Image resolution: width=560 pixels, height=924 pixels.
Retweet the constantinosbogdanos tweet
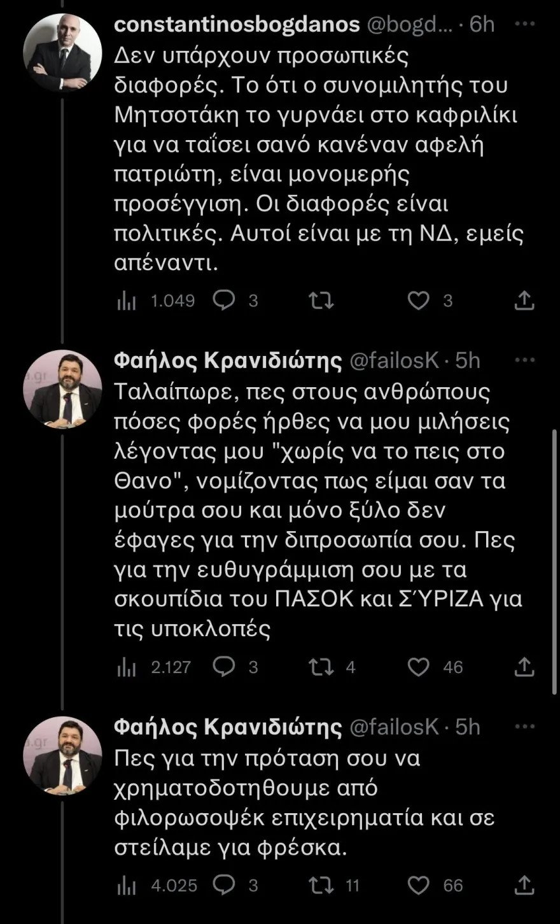pos(321,300)
